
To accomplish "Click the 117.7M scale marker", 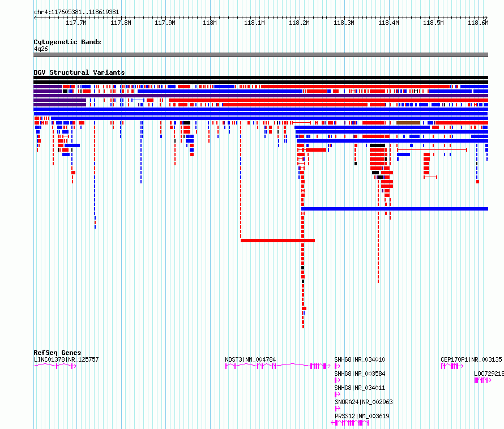I will (x=76, y=23).
